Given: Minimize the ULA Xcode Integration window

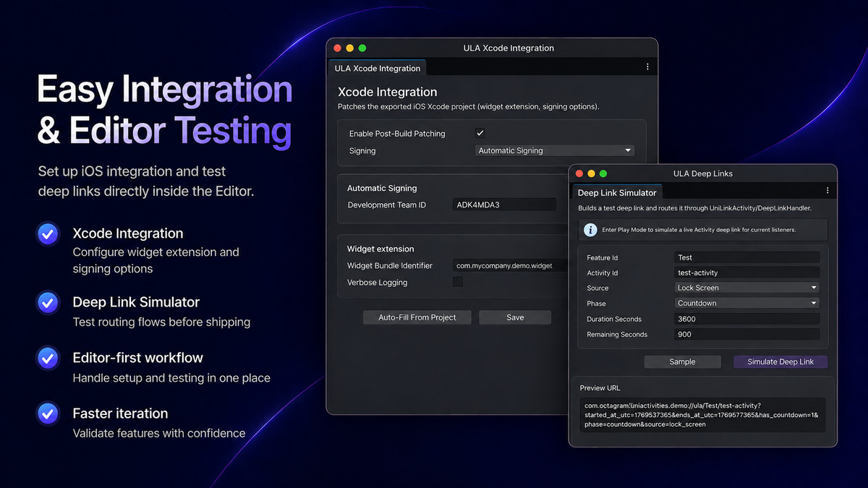Looking at the screenshot, I should point(349,48).
